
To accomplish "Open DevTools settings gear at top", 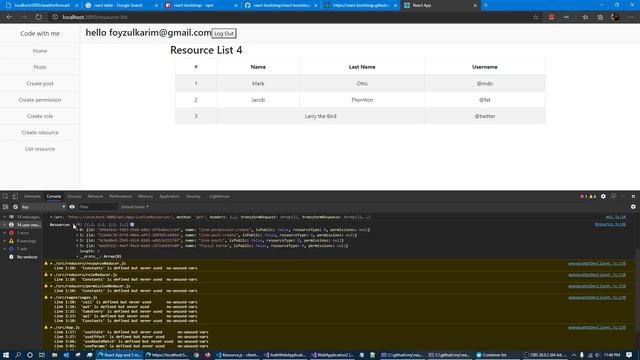I will (603, 196).
